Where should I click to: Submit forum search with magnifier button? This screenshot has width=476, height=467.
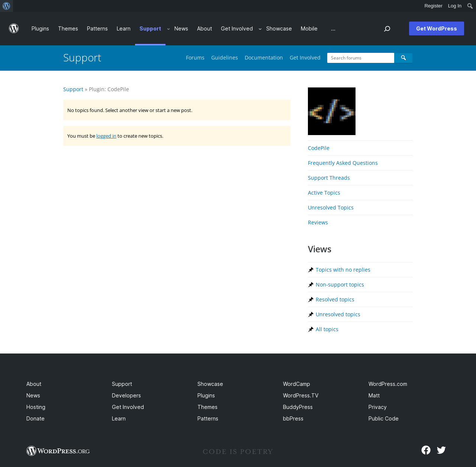tap(403, 58)
